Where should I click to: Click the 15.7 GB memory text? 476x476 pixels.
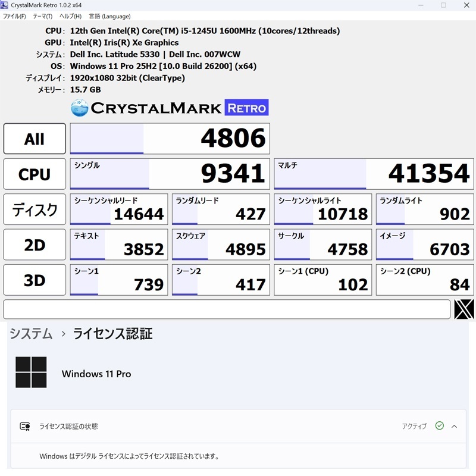tap(85, 90)
